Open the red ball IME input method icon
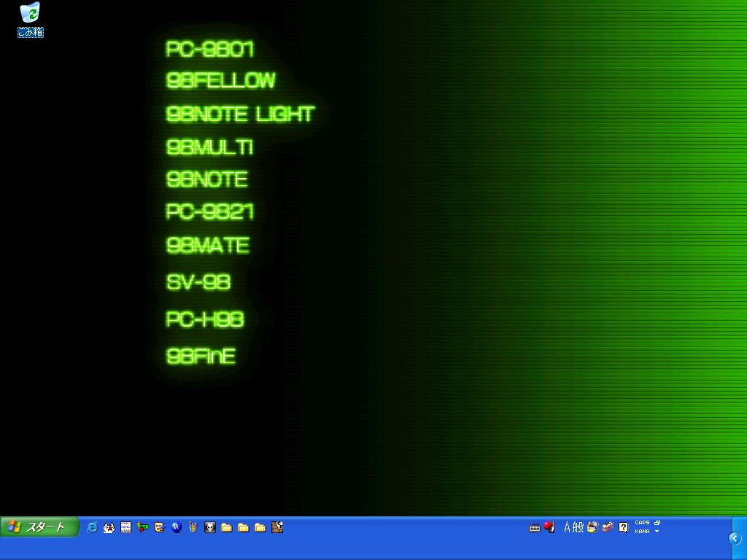Screen dimensions: 747x560 tap(549, 526)
